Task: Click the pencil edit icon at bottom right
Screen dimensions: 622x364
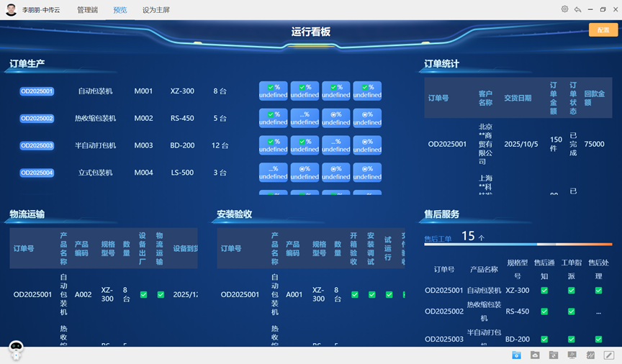Action: (609, 355)
